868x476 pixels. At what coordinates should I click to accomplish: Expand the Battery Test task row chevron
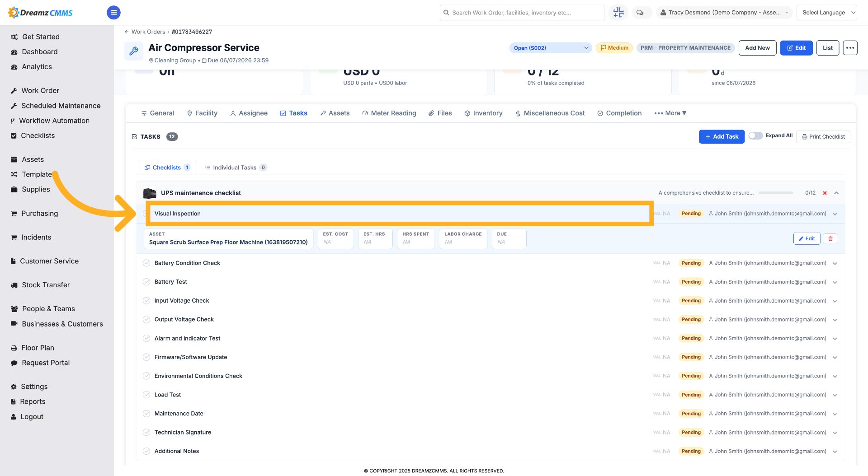tap(835, 282)
